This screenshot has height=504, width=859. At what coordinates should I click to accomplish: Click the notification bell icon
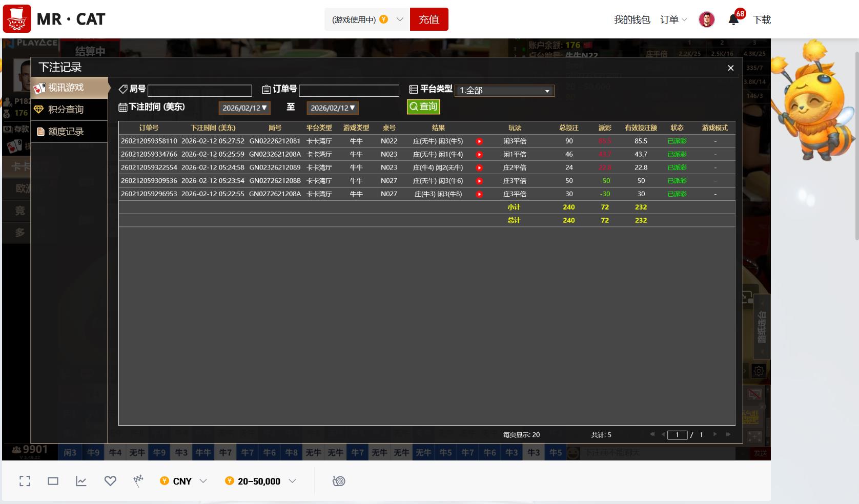pos(733,20)
